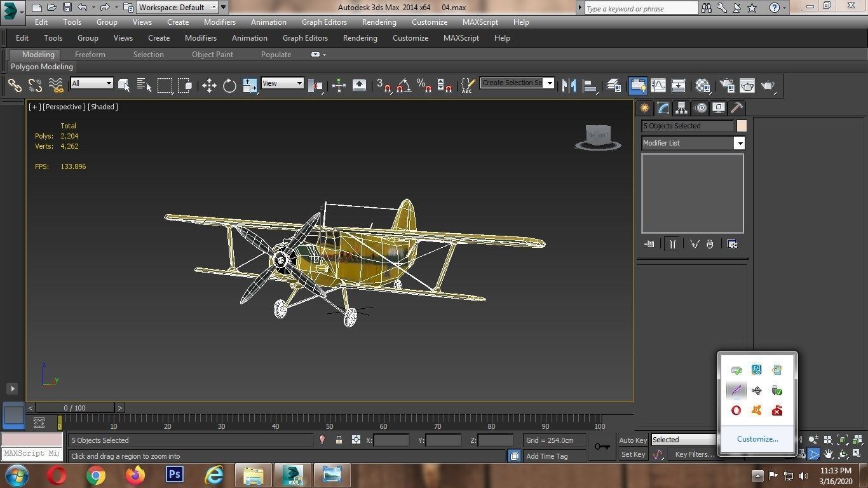Expand Workspace: Default dropdown
Screen dimensions: 868x488
click(x=177, y=8)
